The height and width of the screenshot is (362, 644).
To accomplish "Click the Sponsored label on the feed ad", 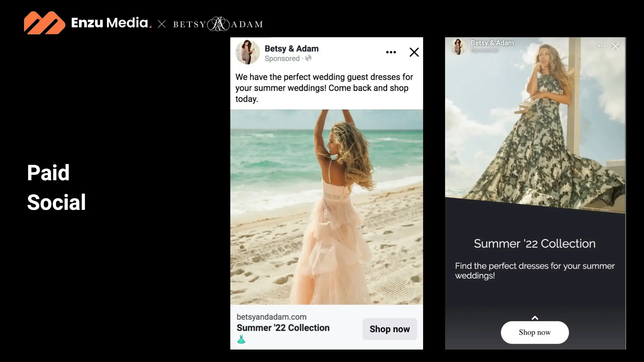I will click(282, 59).
